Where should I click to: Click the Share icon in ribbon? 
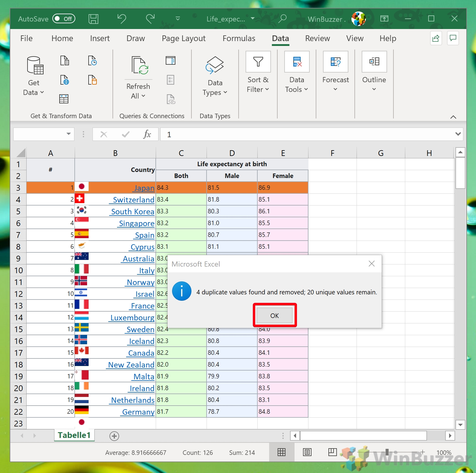[x=436, y=38]
